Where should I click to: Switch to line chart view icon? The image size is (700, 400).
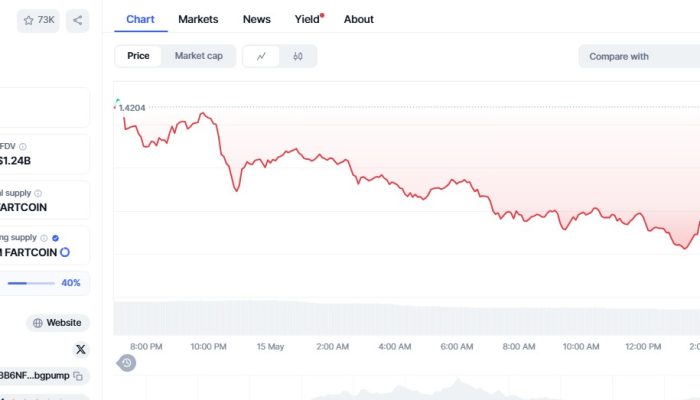pyautogui.click(x=262, y=56)
